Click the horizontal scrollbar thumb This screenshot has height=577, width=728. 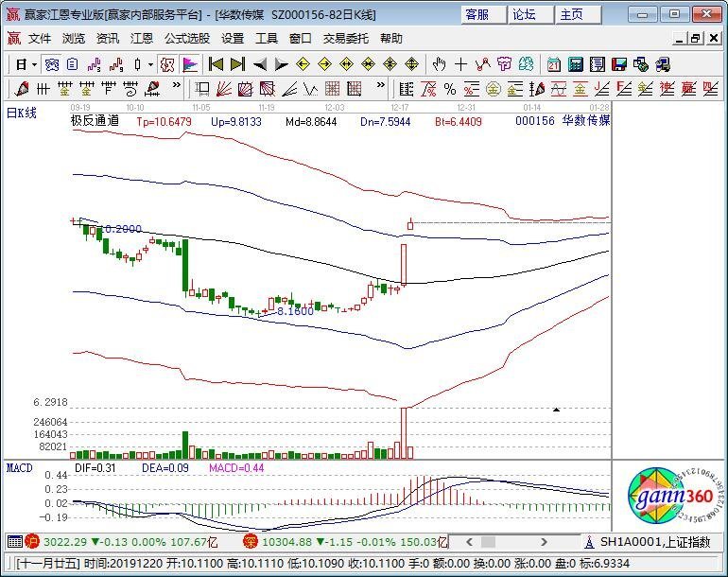click(x=488, y=542)
